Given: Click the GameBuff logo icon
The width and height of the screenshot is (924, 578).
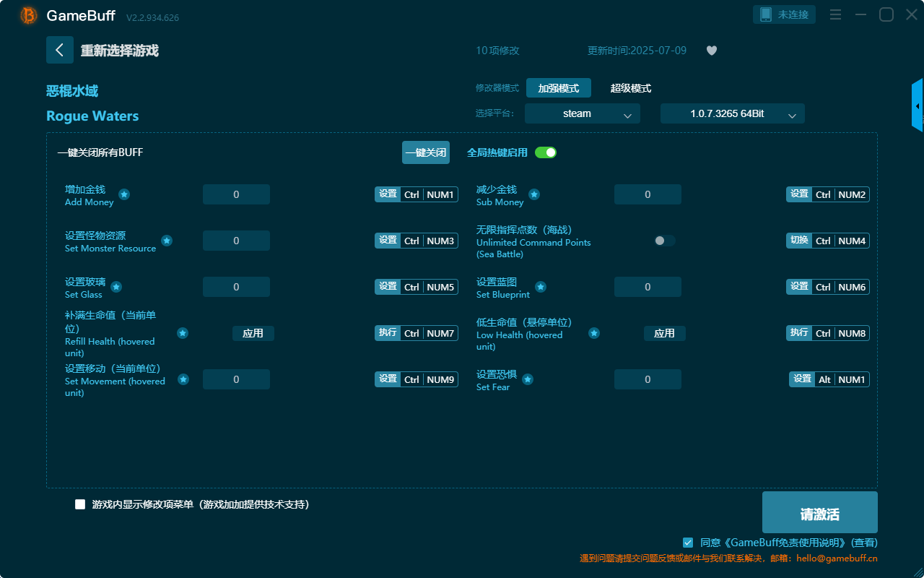Looking at the screenshot, I should click(x=29, y=15).
